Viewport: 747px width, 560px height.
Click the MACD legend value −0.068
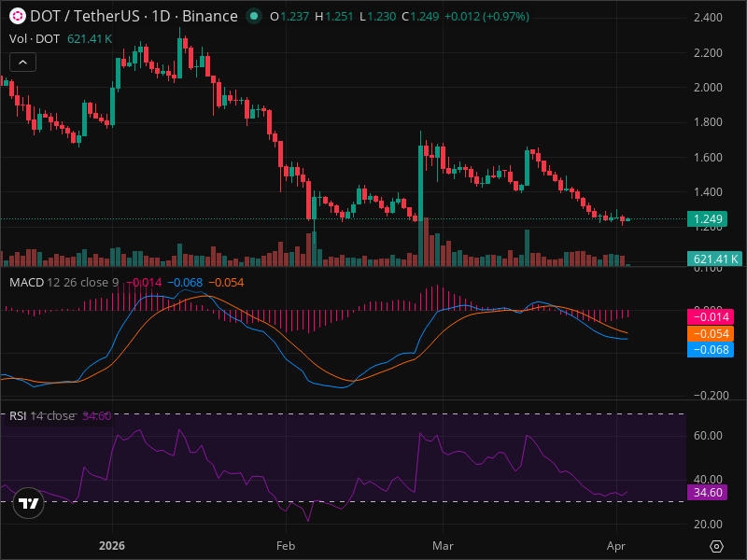(185, 283)
